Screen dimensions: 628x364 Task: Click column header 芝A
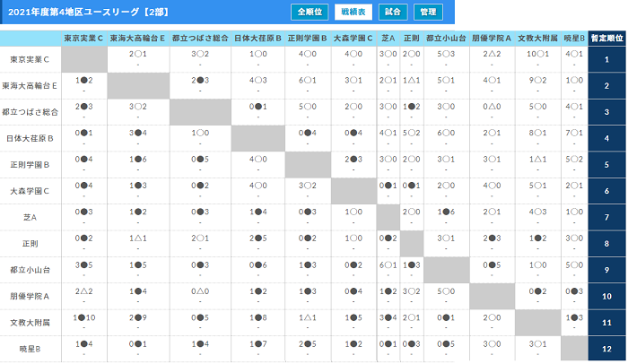tap(388, 39)
